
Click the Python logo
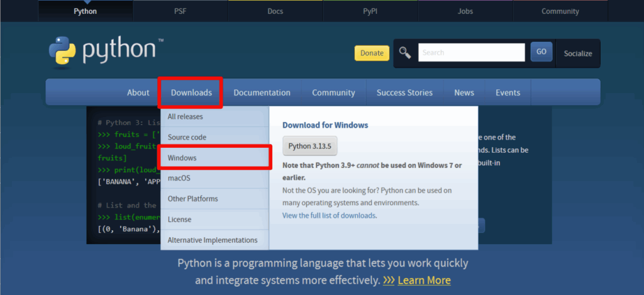(106, 52)
